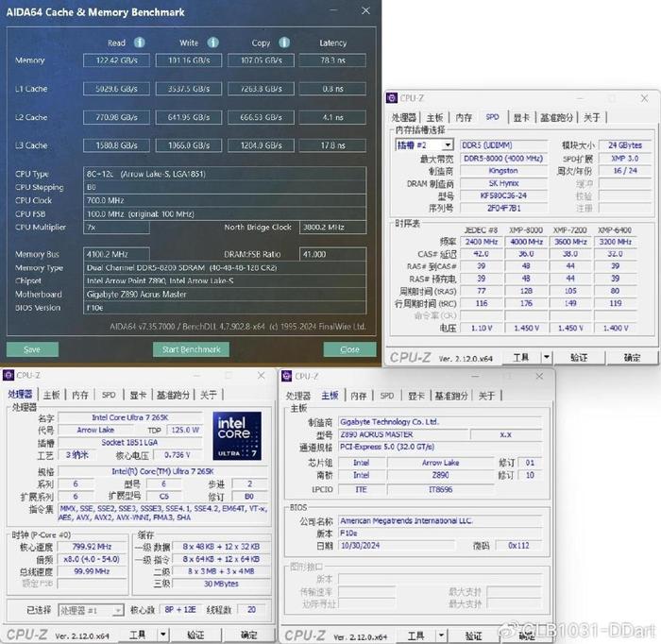Click thread count value 20

251,610
